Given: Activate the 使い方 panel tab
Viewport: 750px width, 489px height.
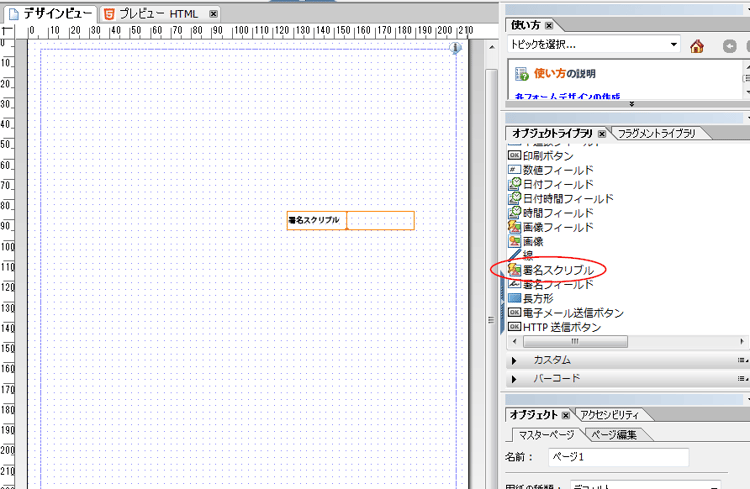Looking at the screenshot, I should (526, 25).
